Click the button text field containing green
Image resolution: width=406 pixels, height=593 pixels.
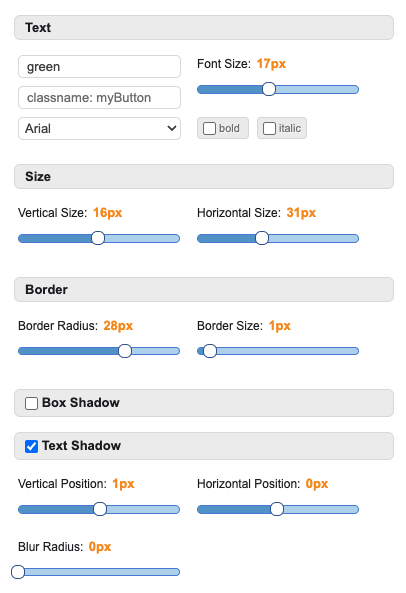point(99,67)
